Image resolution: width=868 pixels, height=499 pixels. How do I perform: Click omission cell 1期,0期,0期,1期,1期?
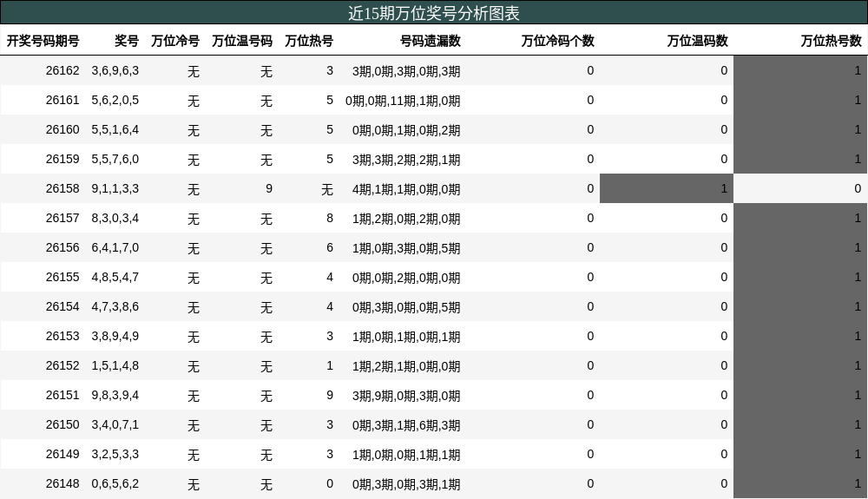pos(406,455)
